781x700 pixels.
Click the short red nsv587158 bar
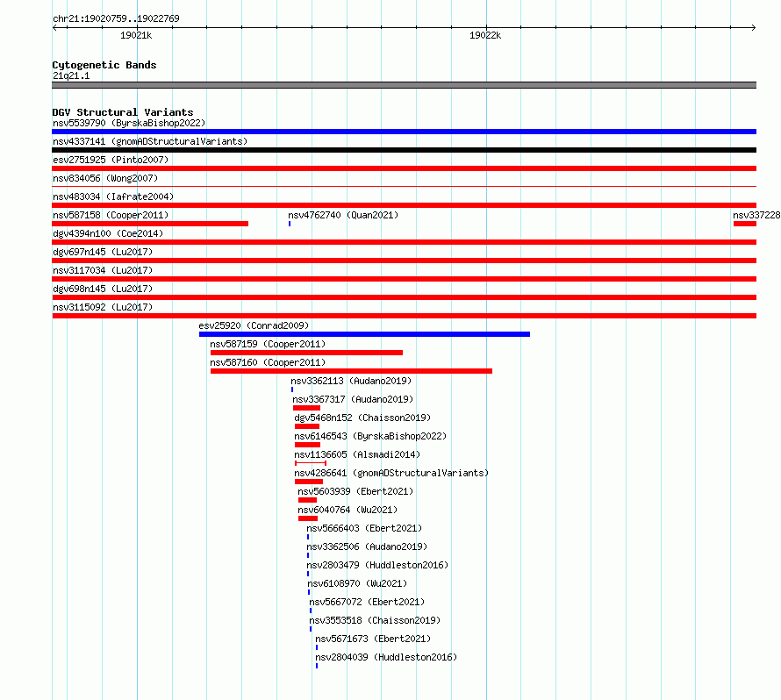point(150,224)
